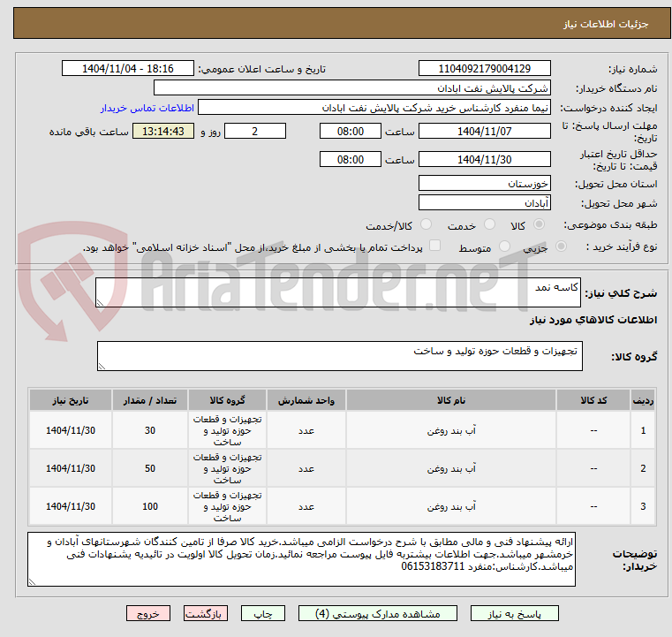The image size is (672, 637).
Task: Click the بازگشت (back) button
Action: 206,612
